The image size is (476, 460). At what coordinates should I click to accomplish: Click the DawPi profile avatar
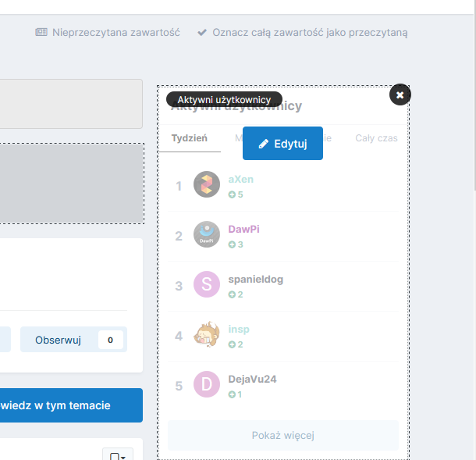pos(207,235)
